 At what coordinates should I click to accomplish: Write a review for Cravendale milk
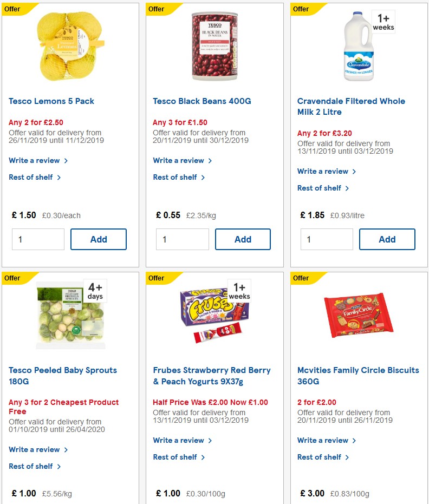(323, 171)
